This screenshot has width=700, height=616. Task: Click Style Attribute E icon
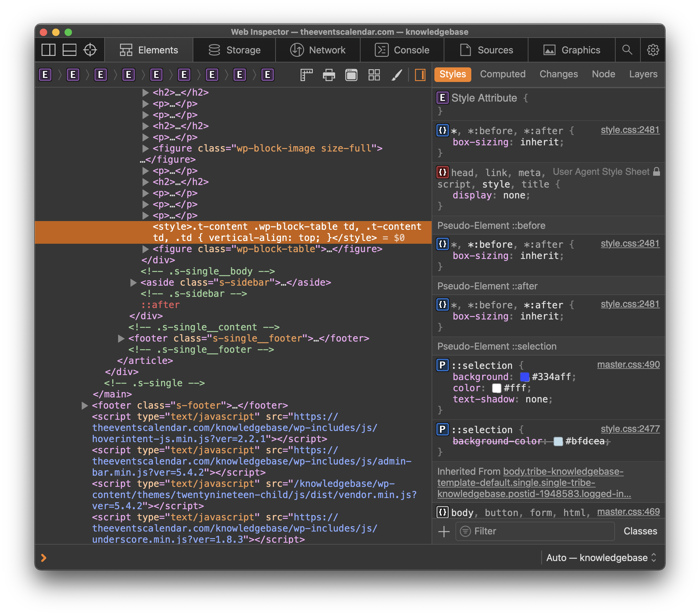442,98
